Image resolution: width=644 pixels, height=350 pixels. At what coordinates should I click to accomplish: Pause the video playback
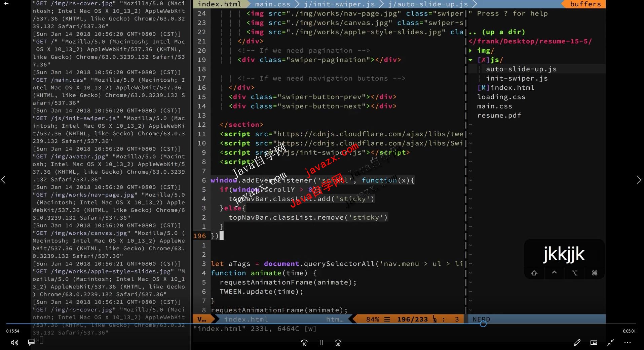321,343
